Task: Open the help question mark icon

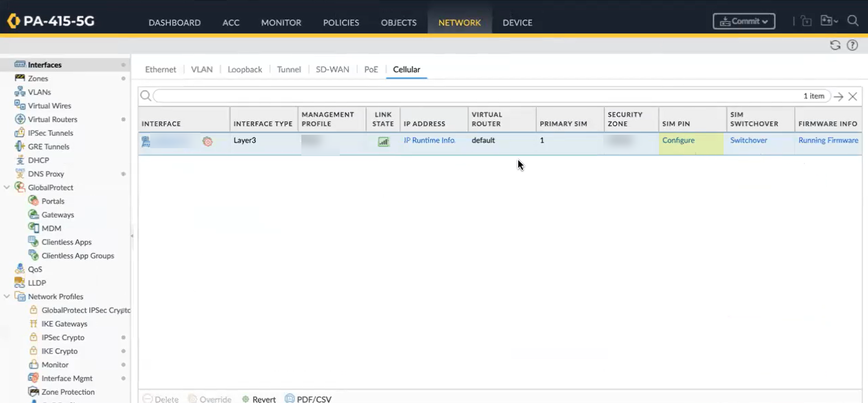Action: 852,45
